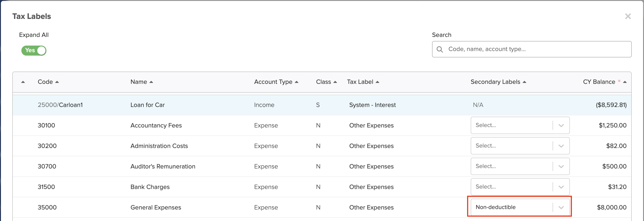The height and width of the screenshot is (221, 644).
Task: Click the ($8,592.81) balance
Action: [x=611, y=105]
